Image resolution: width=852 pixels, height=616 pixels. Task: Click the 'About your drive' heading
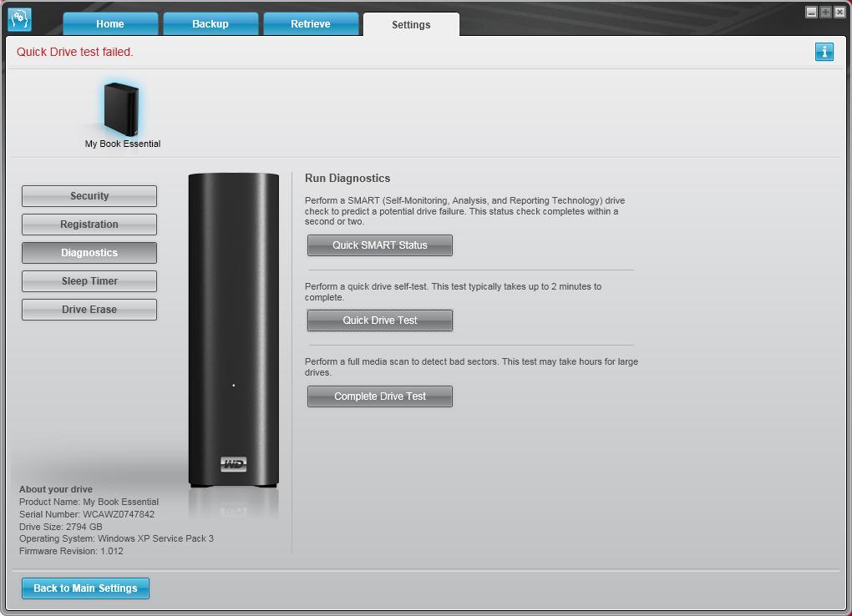pyautogui.click(x=55, y=489)
